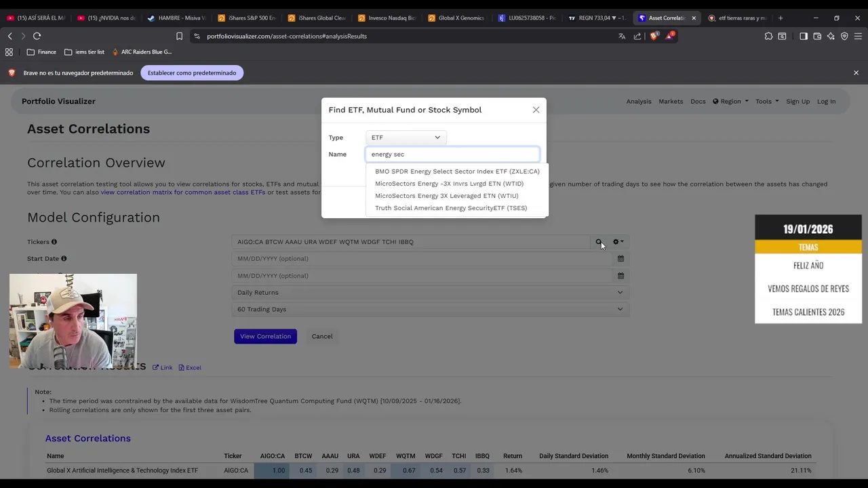The width and height of the screenshot is (868, 488).
Task: Click the Log In link
Action: (x=826, y=102)
